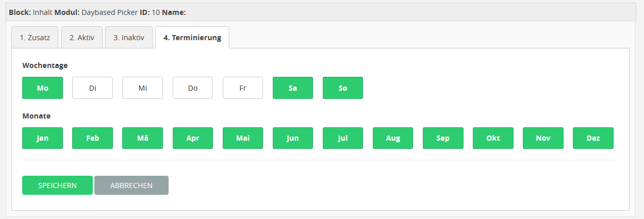
Task: Deselect the Dez month button
Action: pyautogui.click(x=593, y=138)
